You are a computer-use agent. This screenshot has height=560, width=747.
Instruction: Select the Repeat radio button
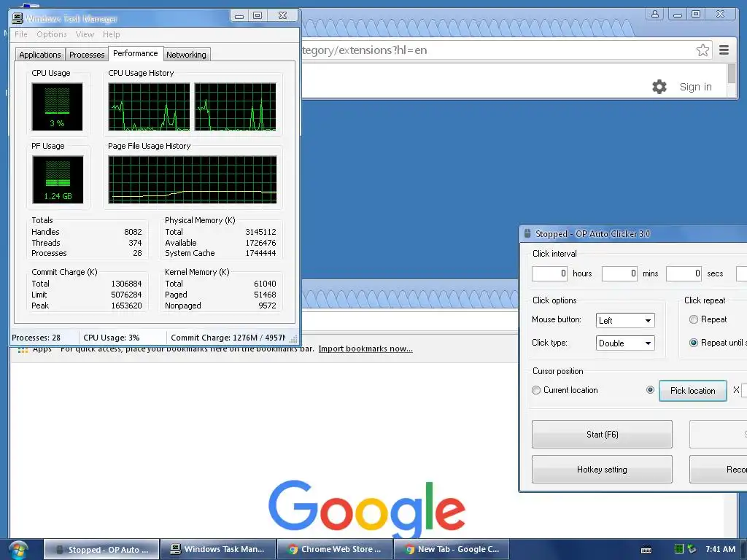coord(694,319)
